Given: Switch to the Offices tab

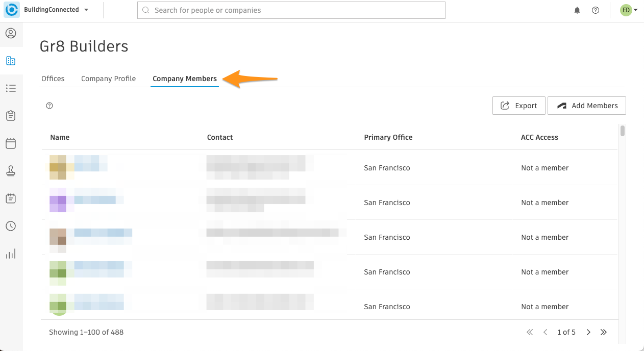Looking at the screenshot, I should (x=53, y=79).
